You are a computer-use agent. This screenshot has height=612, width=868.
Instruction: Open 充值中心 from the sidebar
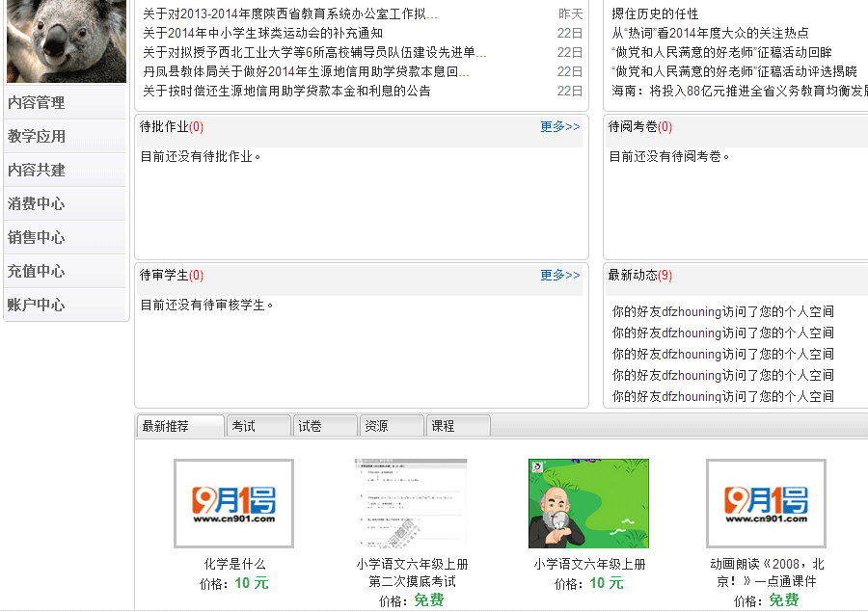37,272
